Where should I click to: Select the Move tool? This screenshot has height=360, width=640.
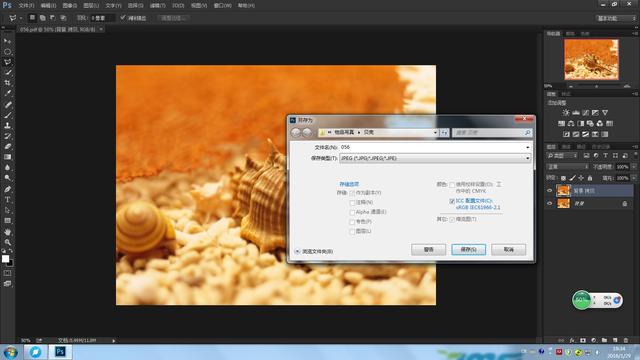pyautogui.click(x=7, y=41)
